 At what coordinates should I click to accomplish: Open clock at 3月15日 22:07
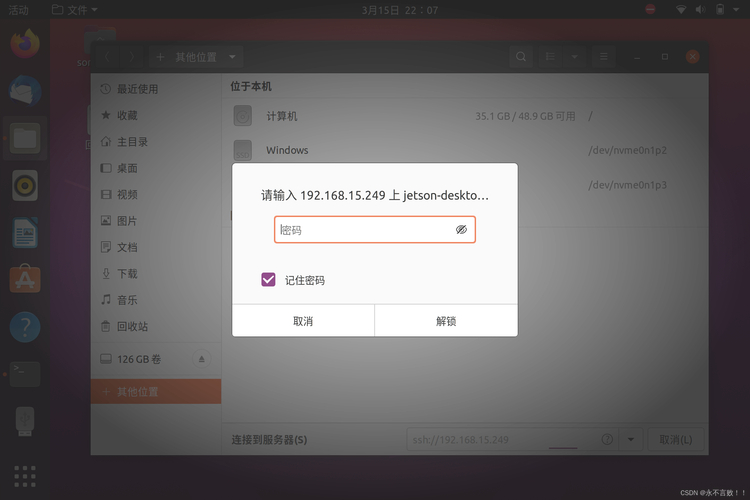tap(399, 10)
